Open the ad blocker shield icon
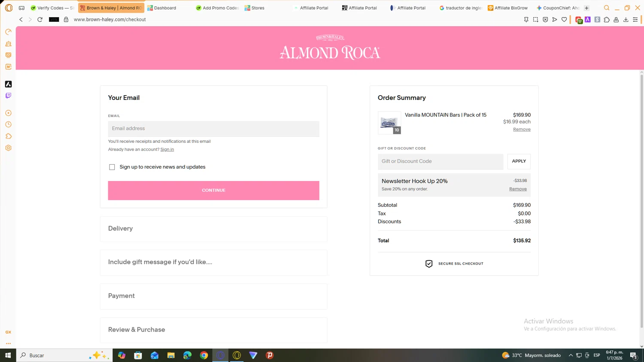Image resolution: width=644 pixels, height=362 pixels. click(545, 19)
